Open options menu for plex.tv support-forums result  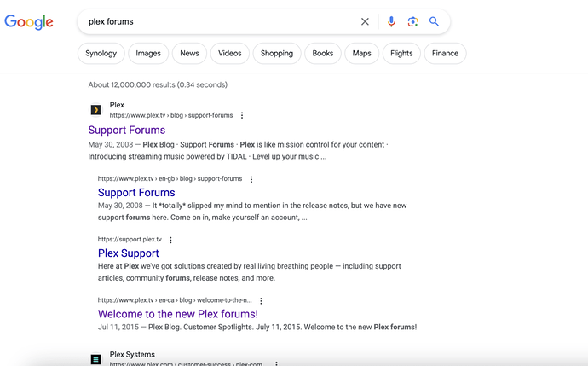click(242, 115)
